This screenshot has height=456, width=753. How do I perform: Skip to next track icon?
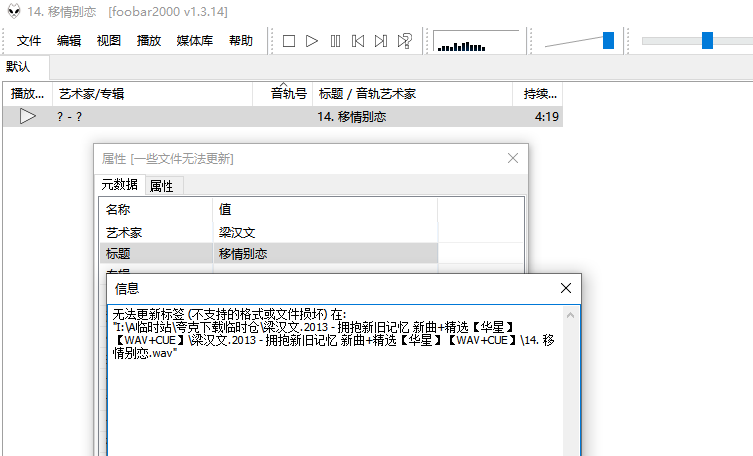[381, 41]
